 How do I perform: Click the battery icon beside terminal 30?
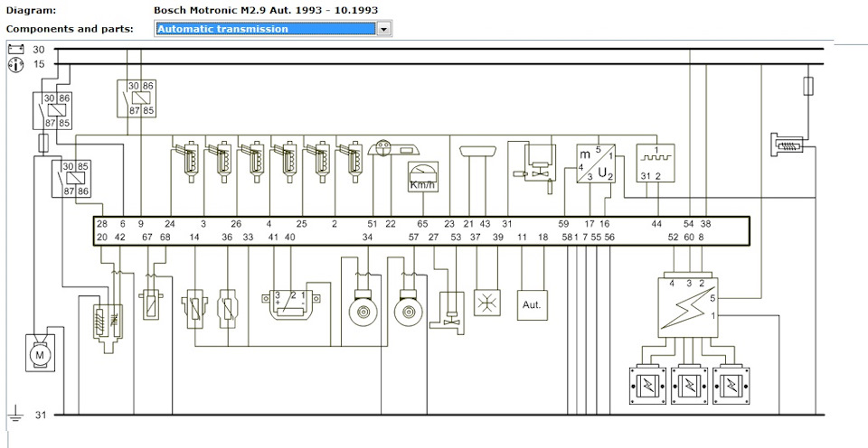pos(15,50)
